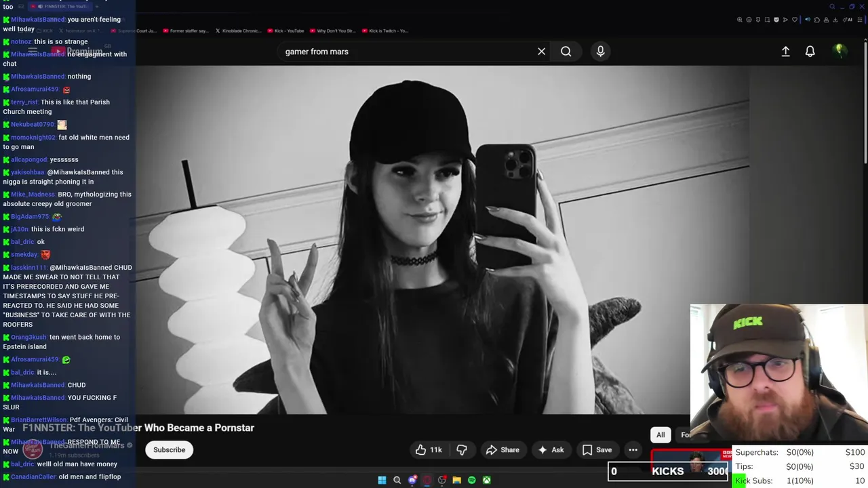The image size is (868, 488).
Task: Click the smiley face toolbar icon
Action: tap(749, 20)
